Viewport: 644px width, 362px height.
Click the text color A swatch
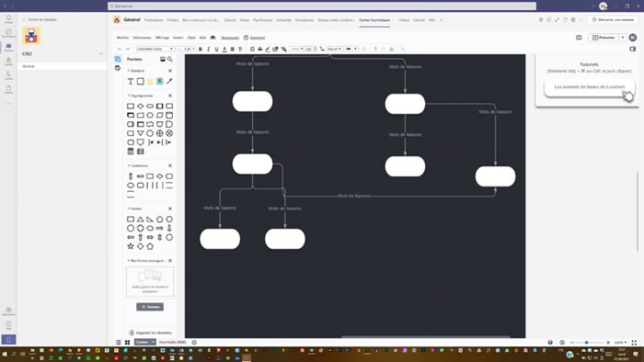[224, 50]
